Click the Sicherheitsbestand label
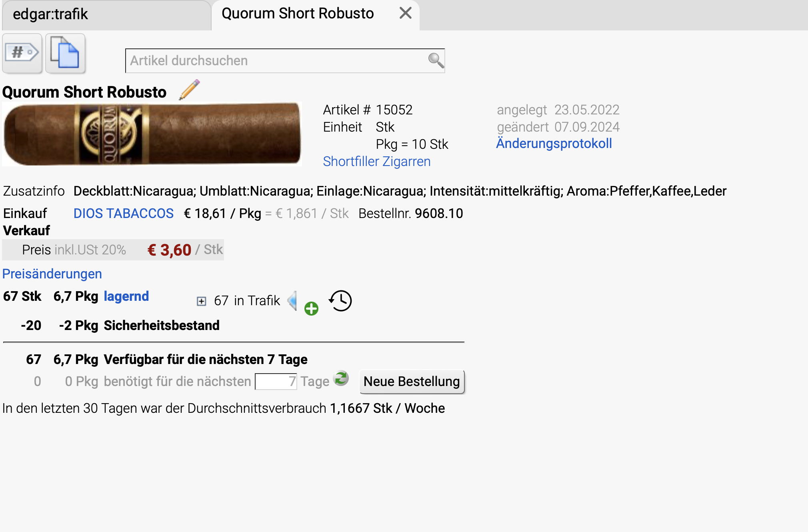The height and width of the screenshot is (532, 808). (162, 326)
